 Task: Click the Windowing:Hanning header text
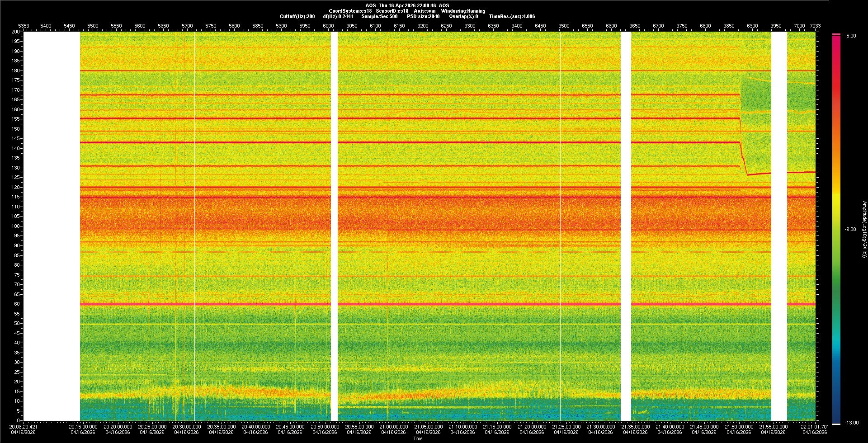coord(463,11)
